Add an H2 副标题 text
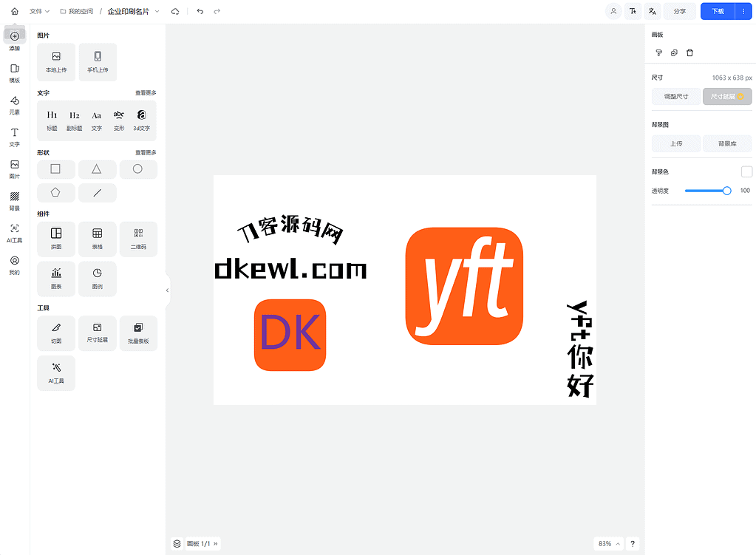 coord(74,120)
